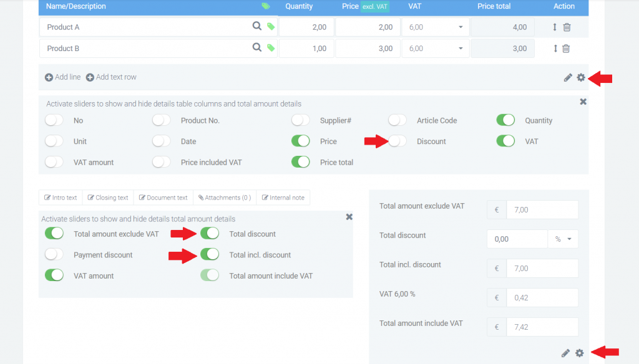639x364 pixels.
Task: Turn off the Price total toggle
Action: (x=300, y=162)
